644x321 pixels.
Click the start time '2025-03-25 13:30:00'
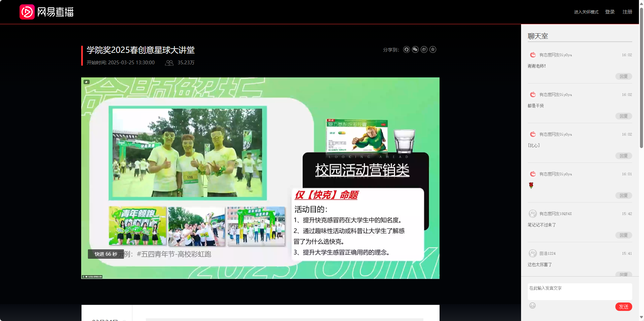tap(131, 63)
